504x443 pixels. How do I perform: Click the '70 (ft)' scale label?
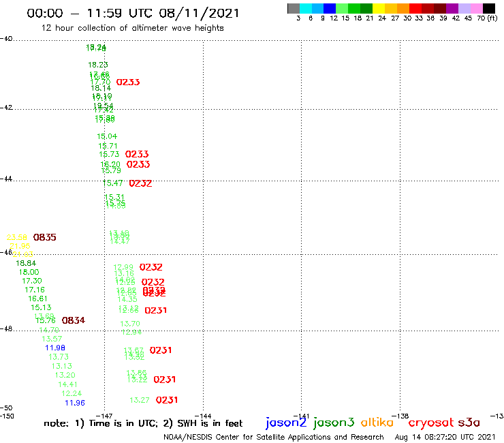487,18
